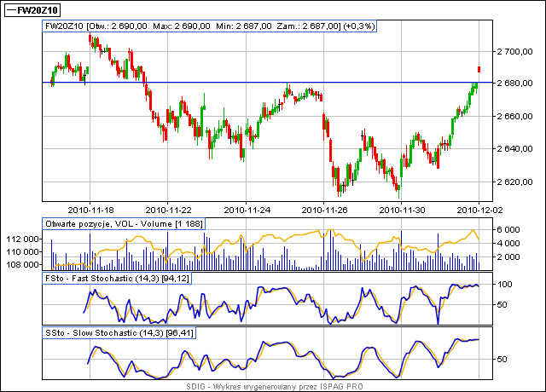546x392 pixels.
Task: Click the 2 660,00 price axis label
Action: pos(515,116)
